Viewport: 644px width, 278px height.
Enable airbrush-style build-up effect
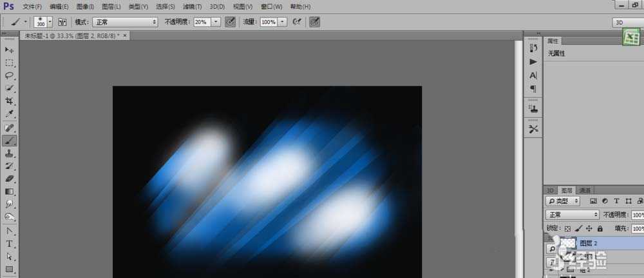[x=297, y=21]
